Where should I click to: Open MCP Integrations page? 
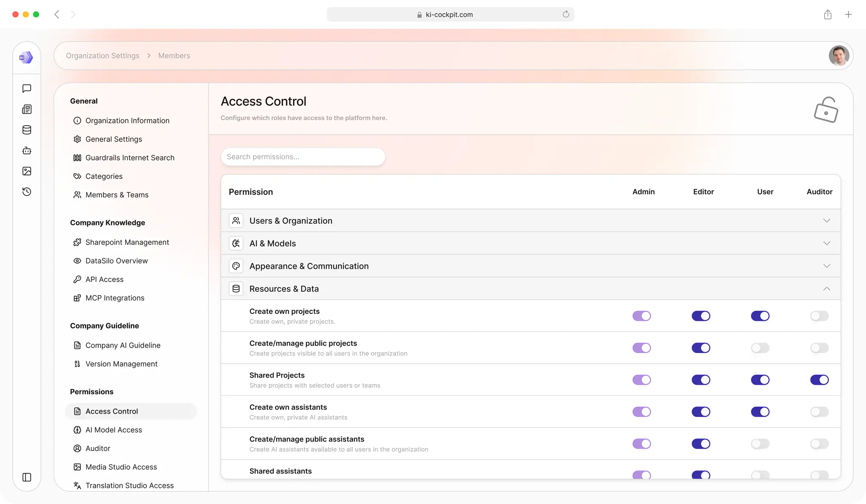click(x=109, y=298)
